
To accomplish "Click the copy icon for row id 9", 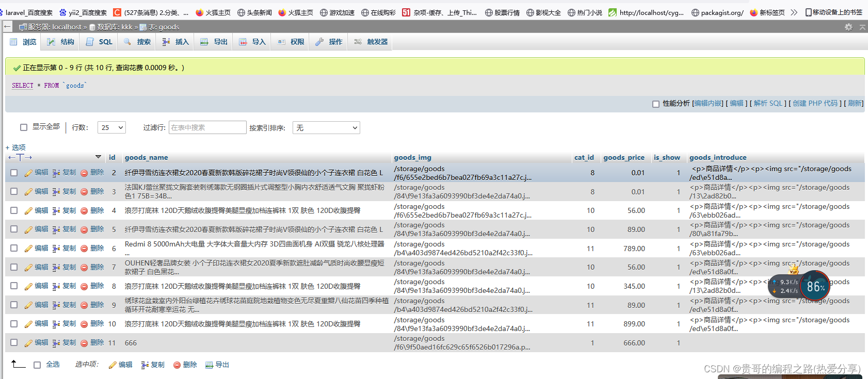I will [56, 305].
